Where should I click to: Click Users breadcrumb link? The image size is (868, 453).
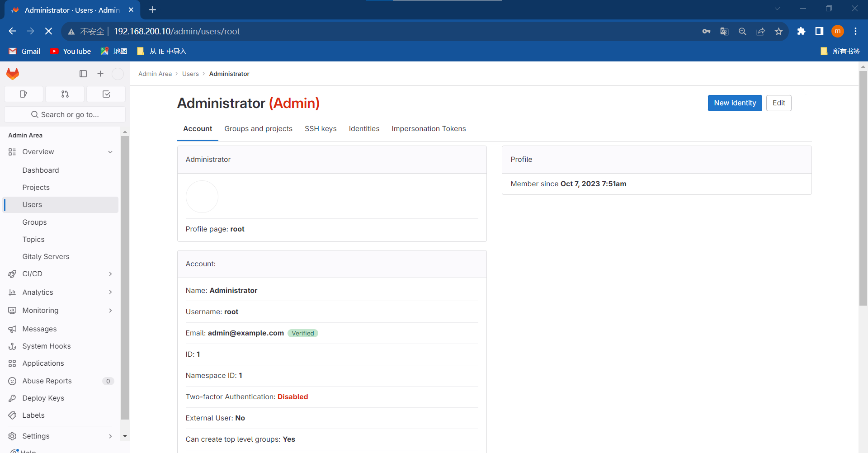tap(190, 74)
